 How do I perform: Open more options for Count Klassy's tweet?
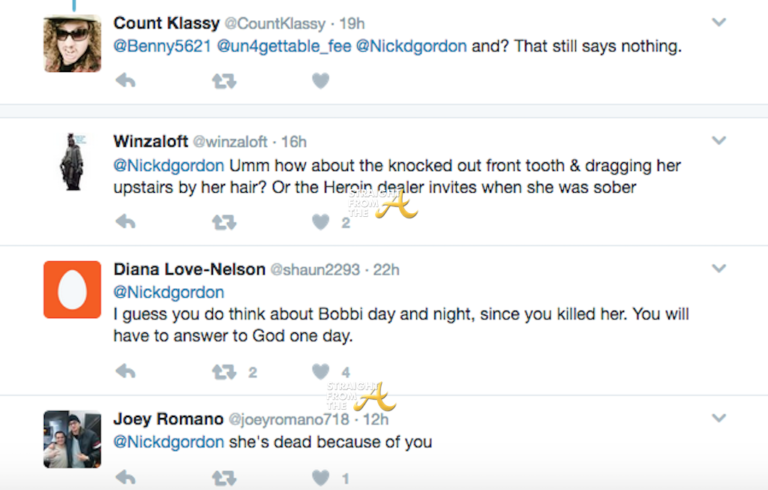pyautogui.click(x=718, y=21)
